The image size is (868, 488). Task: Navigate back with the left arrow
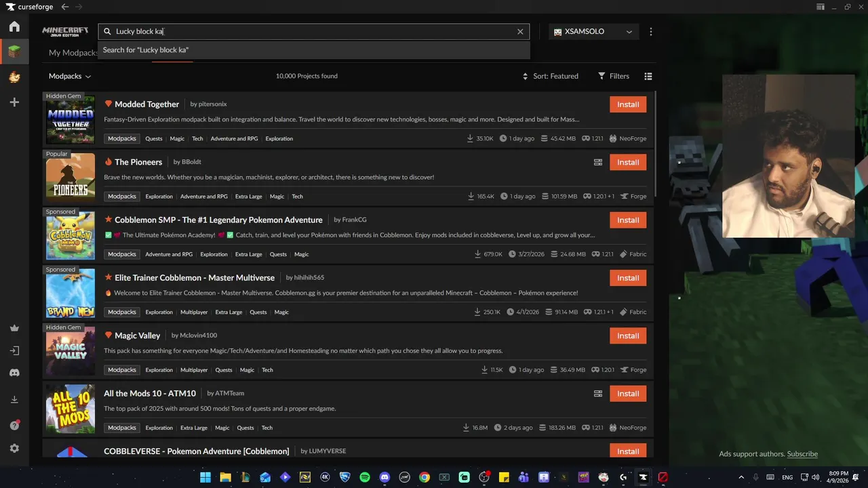tap(64, 7)
